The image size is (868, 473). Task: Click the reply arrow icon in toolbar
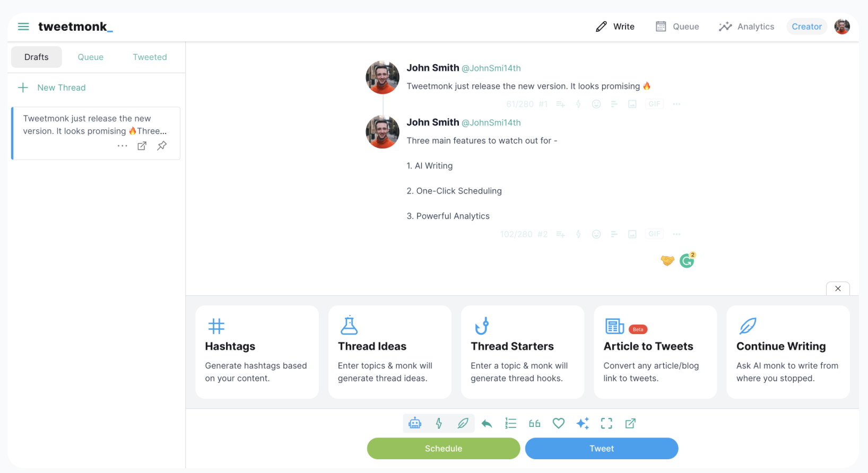pos(487,423)
